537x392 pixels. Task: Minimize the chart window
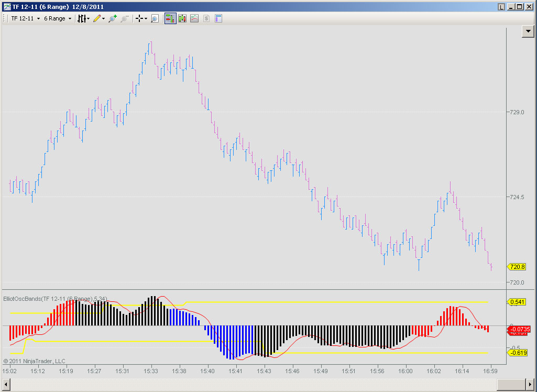pos(511,7)
